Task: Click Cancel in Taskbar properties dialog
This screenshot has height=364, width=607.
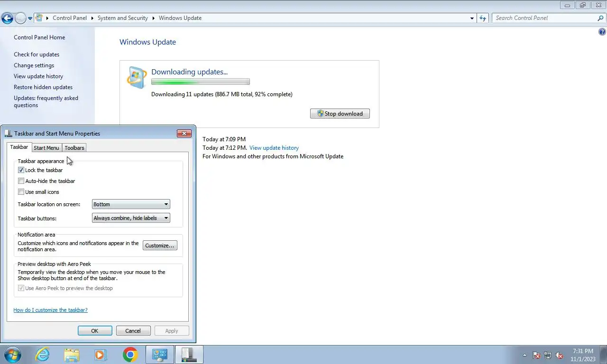Action: (133, 331)
